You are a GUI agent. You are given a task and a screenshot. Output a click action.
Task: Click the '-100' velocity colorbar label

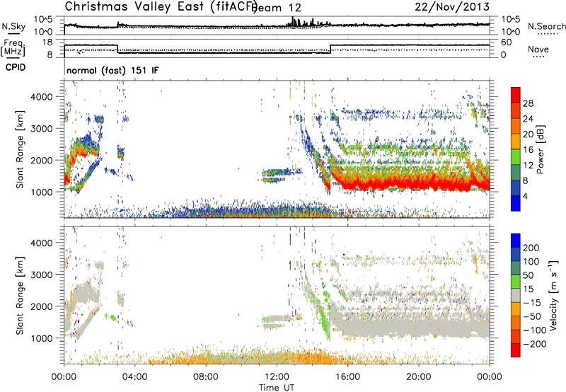pyautogui.click(x=535, y=330)
